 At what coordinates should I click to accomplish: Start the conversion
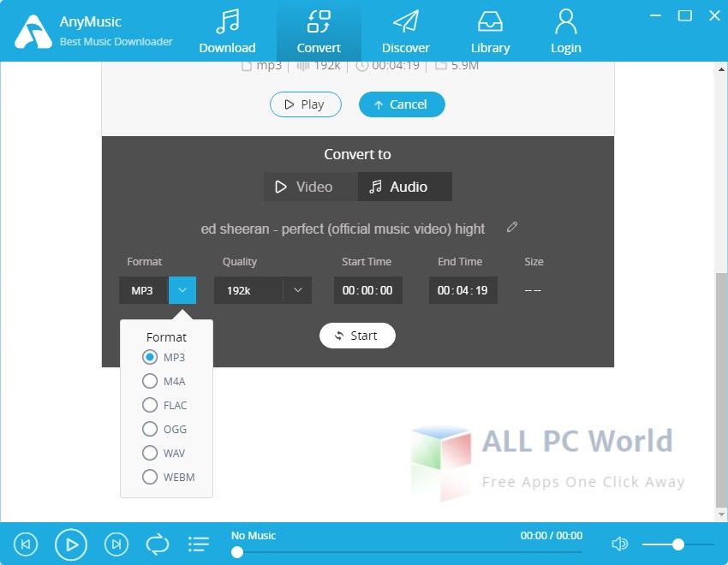click(357, 336)
